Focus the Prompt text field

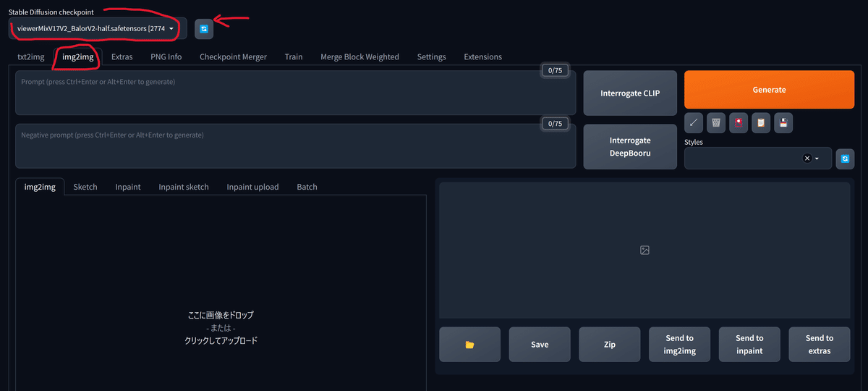[295, 93]
